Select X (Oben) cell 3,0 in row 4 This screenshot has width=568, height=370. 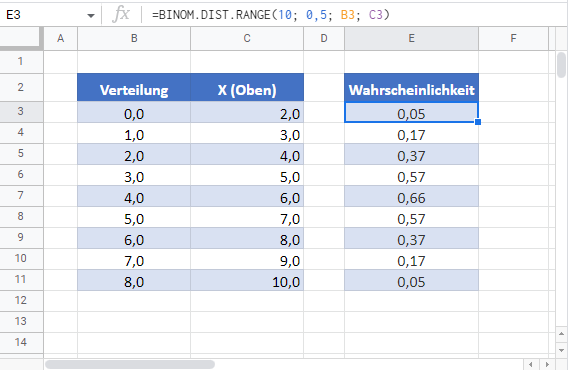247,133
